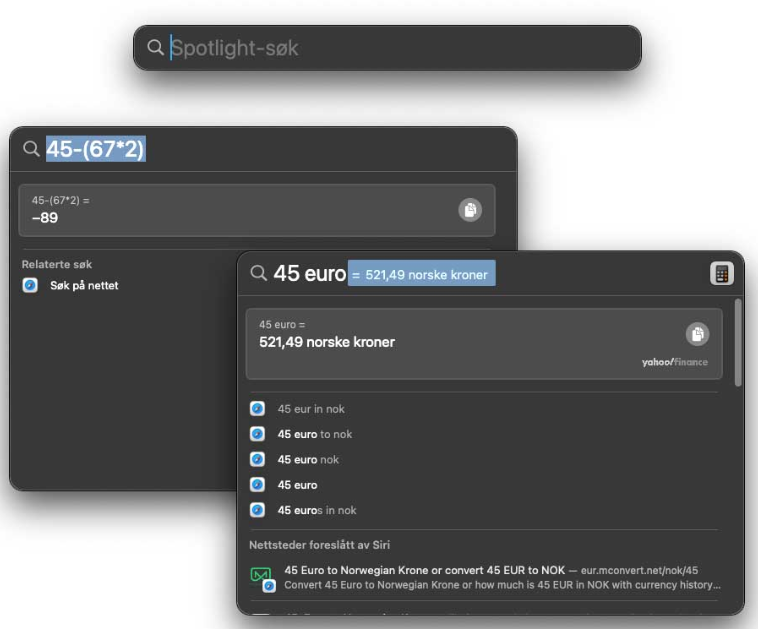
Task: Click the magnifier icon beside 45 euro
Action: (x=259, y=274)
